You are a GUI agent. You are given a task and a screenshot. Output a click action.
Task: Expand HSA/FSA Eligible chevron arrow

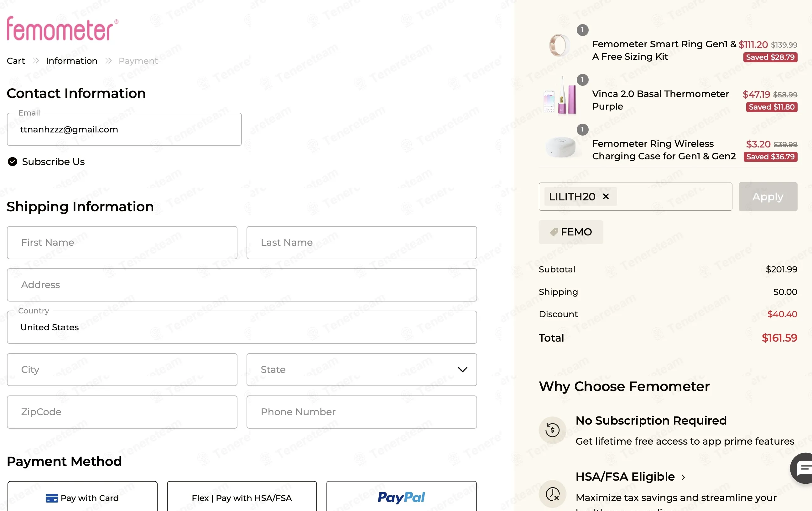pos(683,477)
